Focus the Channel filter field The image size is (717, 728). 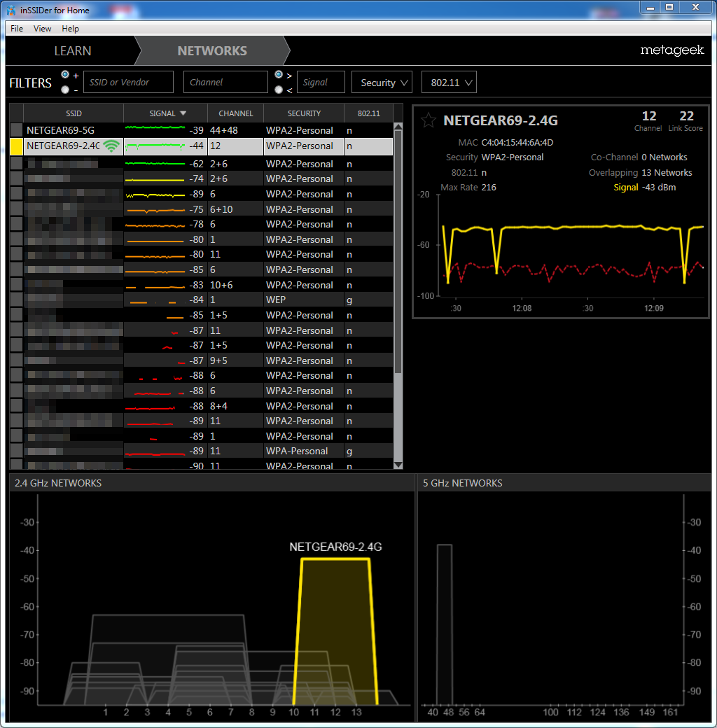pos(225,82)
